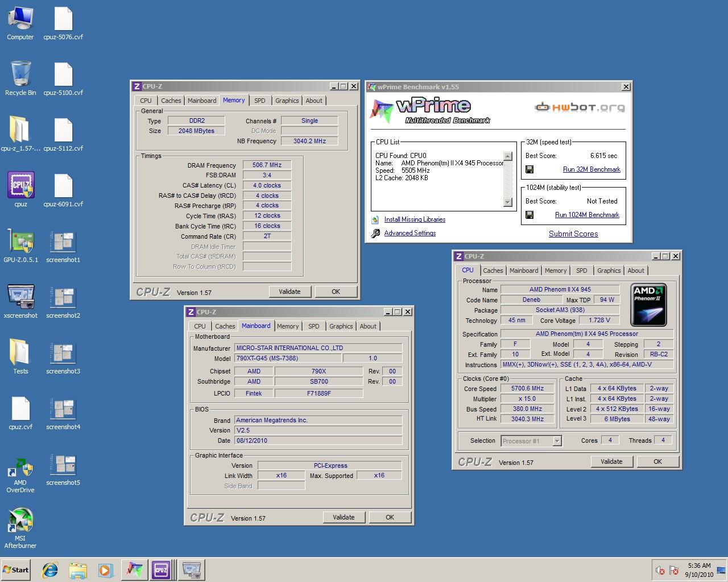The height and width of the screenshot is (582, 728).
Task: Click the 790XT-G45 (MS-7388) model field
Action: click(x=288, y=358)
